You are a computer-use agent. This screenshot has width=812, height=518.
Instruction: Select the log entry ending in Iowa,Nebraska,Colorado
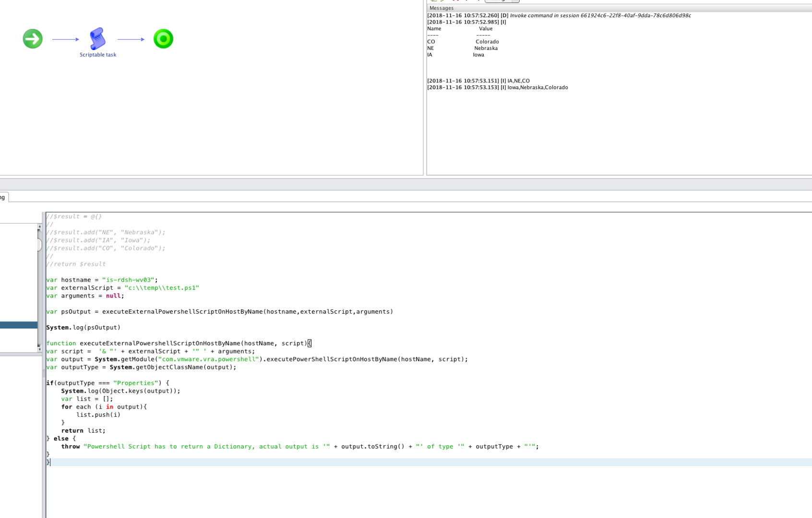pos(498,87)
